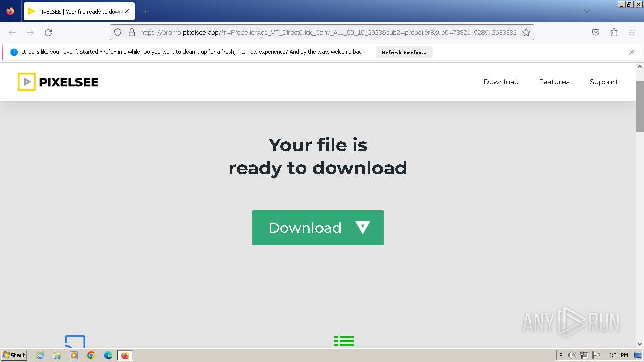Viewport: 644px width, 362px height.
Task: Reload the current page
Action: [48, 32]
